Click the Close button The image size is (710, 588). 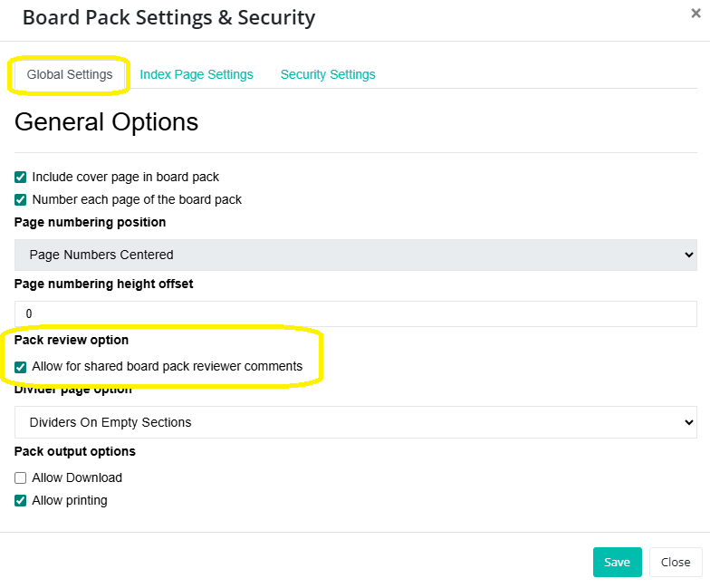(x=676, y=562)
